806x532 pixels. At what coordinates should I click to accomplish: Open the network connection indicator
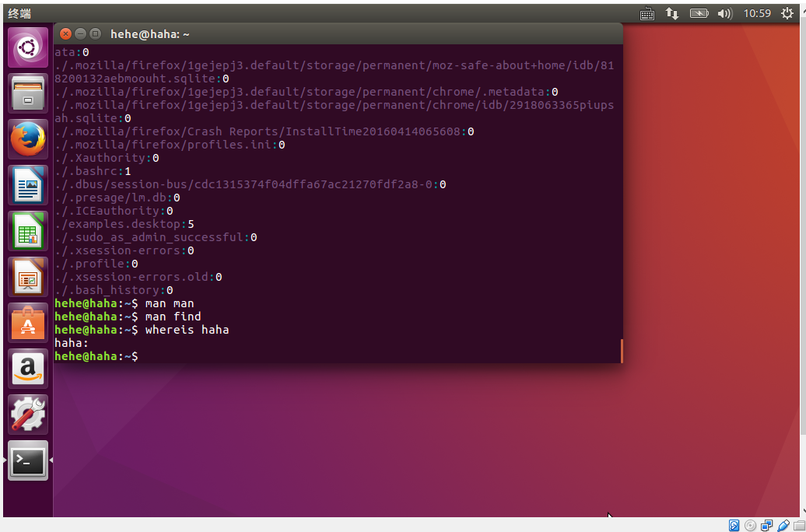click(x=672, y=13)
